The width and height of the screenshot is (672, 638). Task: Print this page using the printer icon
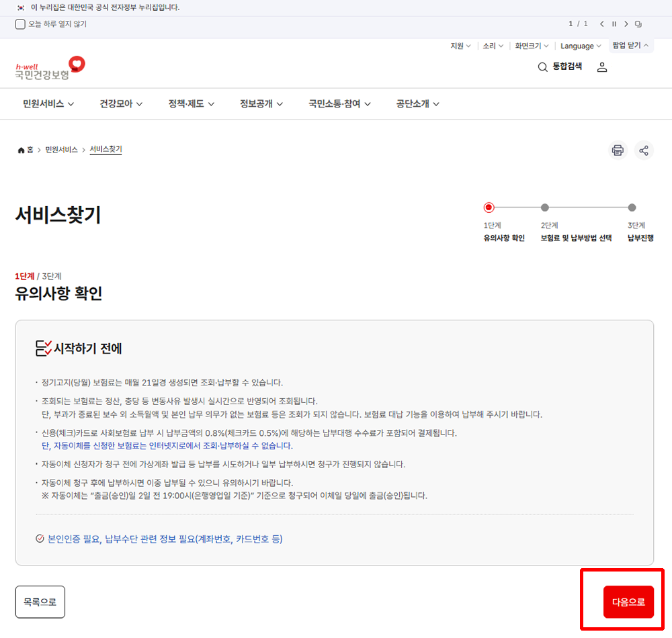tap(618, 150)
